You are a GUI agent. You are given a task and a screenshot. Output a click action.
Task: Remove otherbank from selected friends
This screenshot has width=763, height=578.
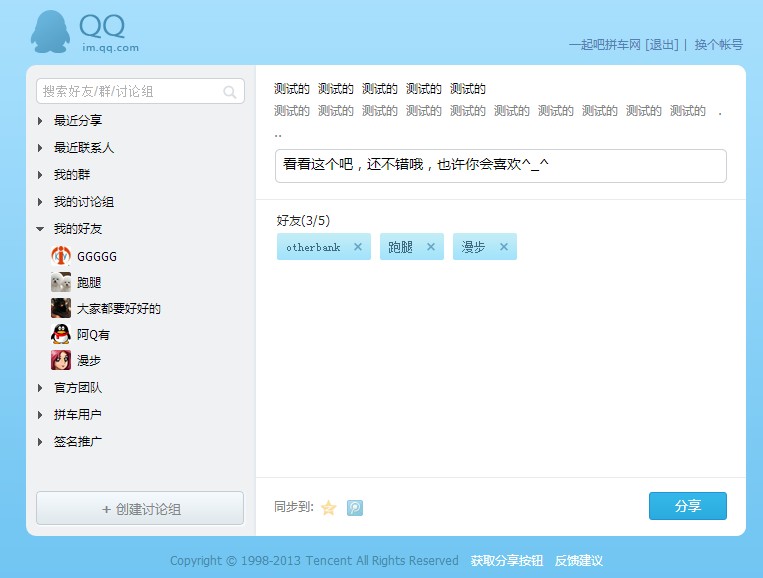point(358,247)
